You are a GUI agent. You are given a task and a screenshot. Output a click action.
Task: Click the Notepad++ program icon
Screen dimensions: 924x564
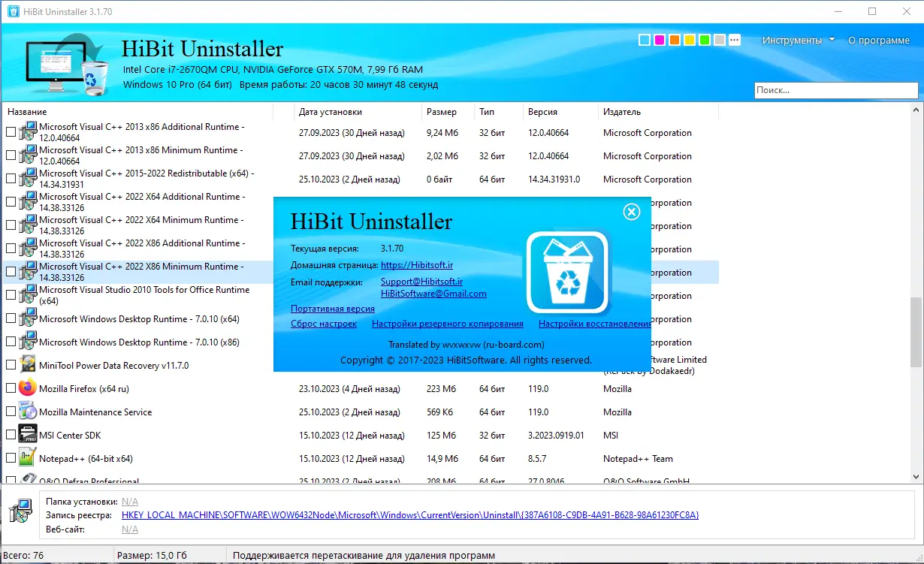28,458
